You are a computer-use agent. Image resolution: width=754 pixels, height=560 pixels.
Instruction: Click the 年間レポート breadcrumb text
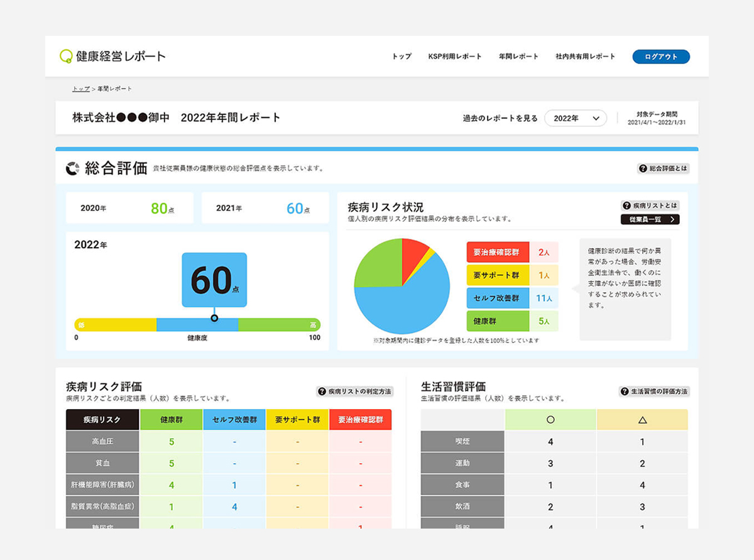point(114,89)
